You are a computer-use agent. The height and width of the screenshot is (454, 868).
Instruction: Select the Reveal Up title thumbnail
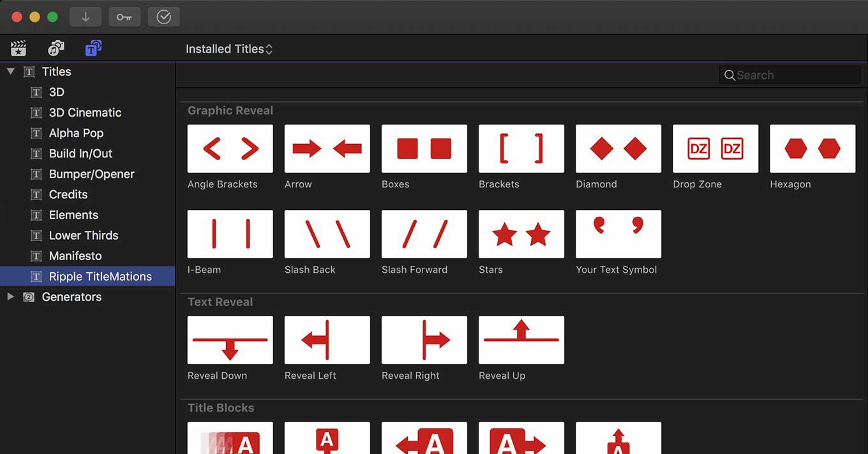521,340
